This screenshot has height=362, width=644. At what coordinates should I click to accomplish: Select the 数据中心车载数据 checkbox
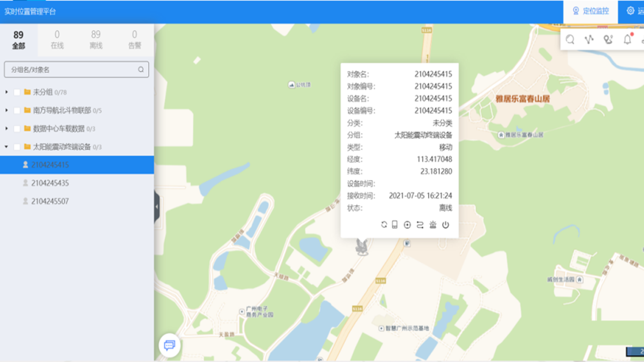point(17,129)
